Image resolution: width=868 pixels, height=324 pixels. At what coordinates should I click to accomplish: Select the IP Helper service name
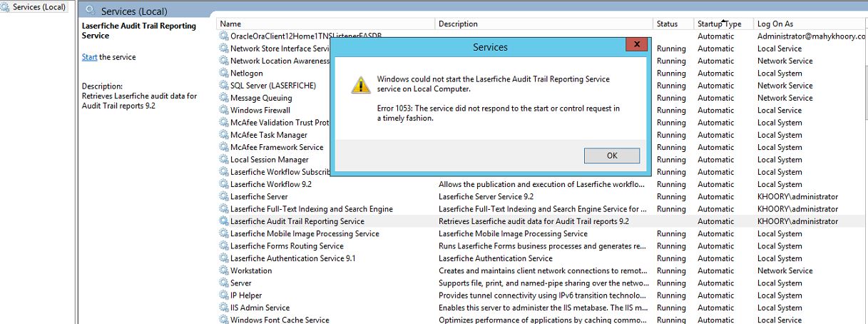pos(246,295)
